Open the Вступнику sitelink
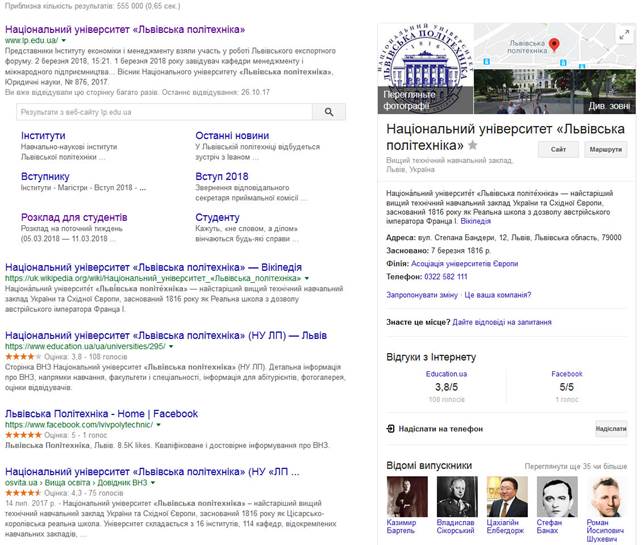 coord(45,176)
